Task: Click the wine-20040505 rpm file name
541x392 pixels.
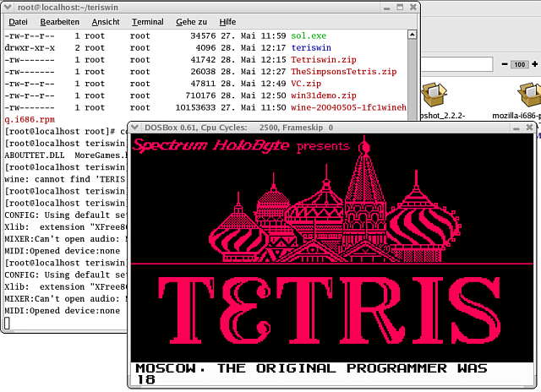Action: [x=348, y=107]
